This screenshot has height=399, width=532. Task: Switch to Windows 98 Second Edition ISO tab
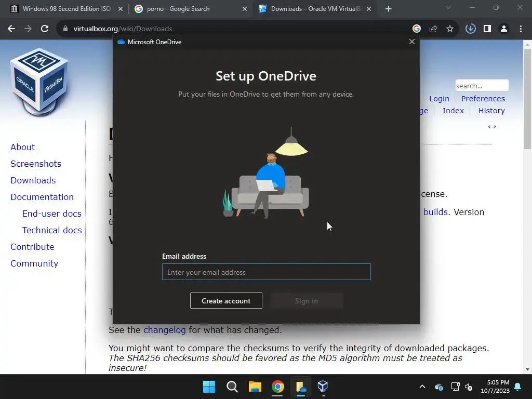[x=66, y=9]
